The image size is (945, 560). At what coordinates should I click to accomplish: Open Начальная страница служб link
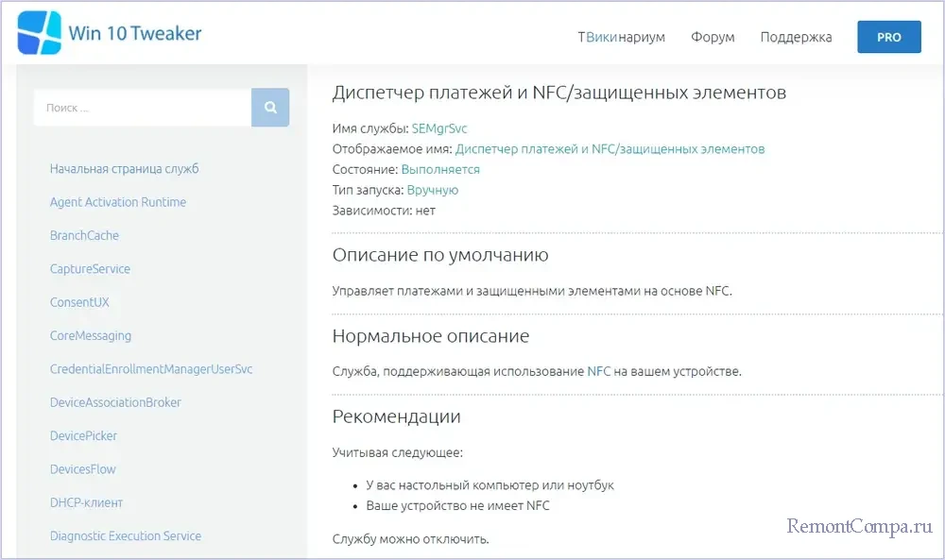pos(124,169)
